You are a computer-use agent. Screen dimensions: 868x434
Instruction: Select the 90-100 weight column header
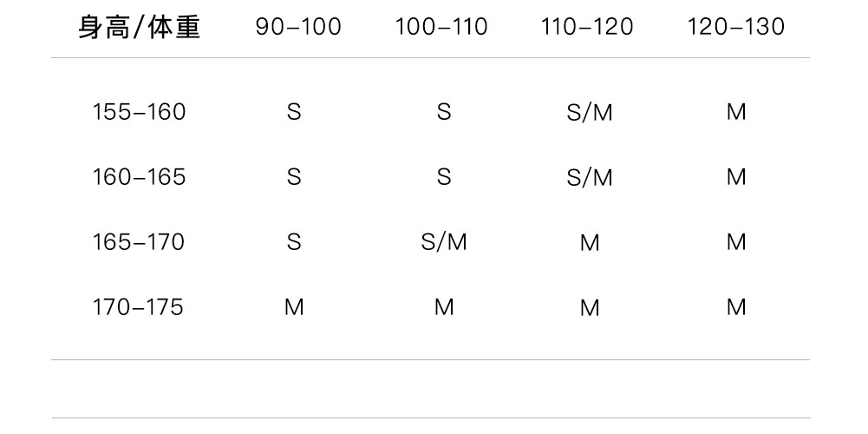298,28
